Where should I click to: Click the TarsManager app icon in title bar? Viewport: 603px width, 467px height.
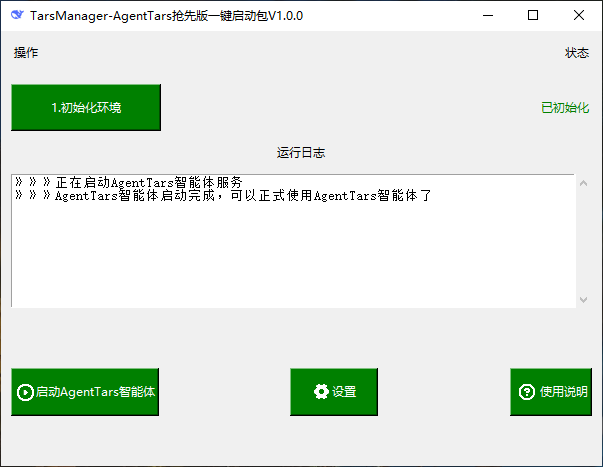pos(17,15)
